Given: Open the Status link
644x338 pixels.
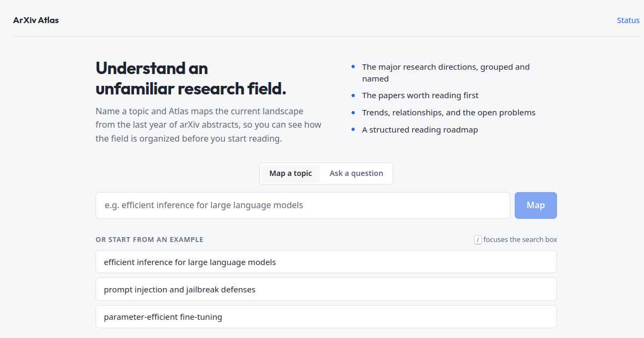Looking at the screenshot, I should coord(628,20).
